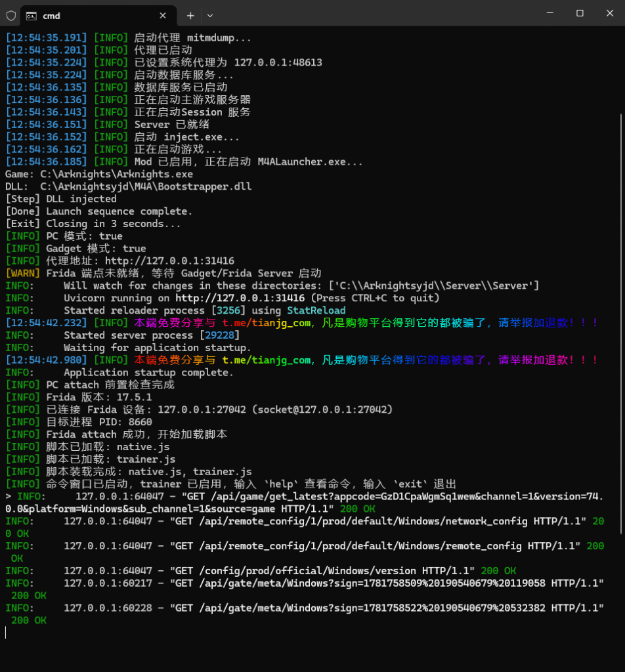Click "目标进程 PID: 8660" line
The width and height of the screenshot is (625, 672).
tap(79, 422)
